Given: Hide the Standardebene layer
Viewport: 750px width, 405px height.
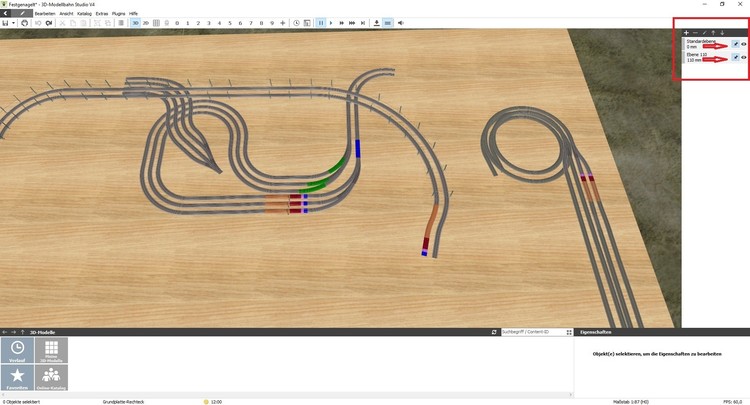Looking at the screenshot, I should pos(744,44).
